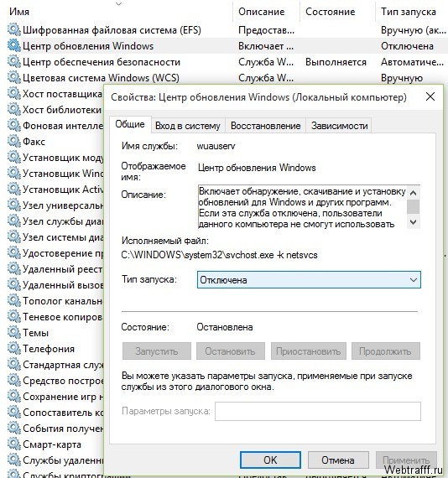This screenshot has height=478, width=448.
Task: Click the Продолжить button
Action: pyautogui.click(x=385, y=351)
